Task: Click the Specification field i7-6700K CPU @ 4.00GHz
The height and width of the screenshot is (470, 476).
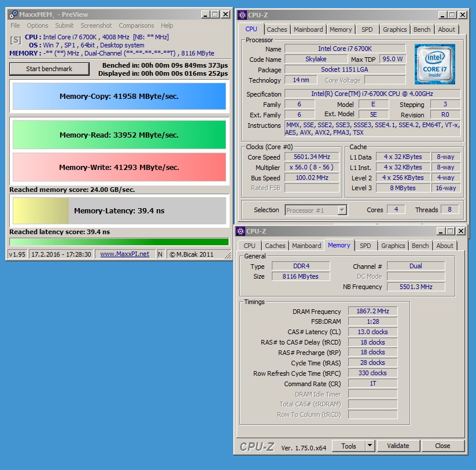Action: tap(372, 94)
